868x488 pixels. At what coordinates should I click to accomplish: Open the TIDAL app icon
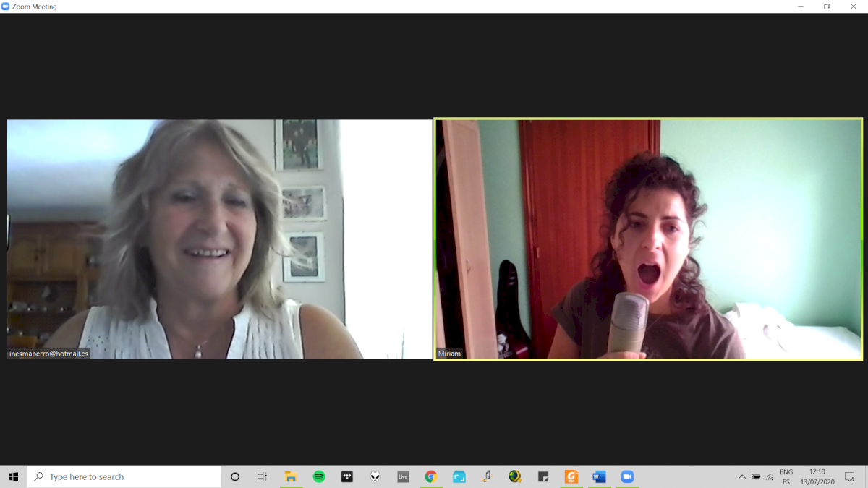347,476
